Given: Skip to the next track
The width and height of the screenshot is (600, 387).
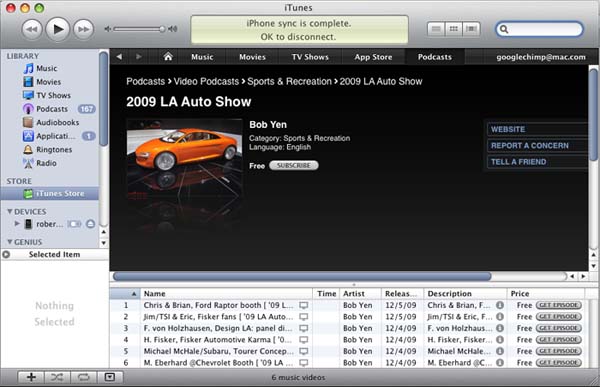Looking at the screenshot, I should pyautogui.click(x=83, y=29).
